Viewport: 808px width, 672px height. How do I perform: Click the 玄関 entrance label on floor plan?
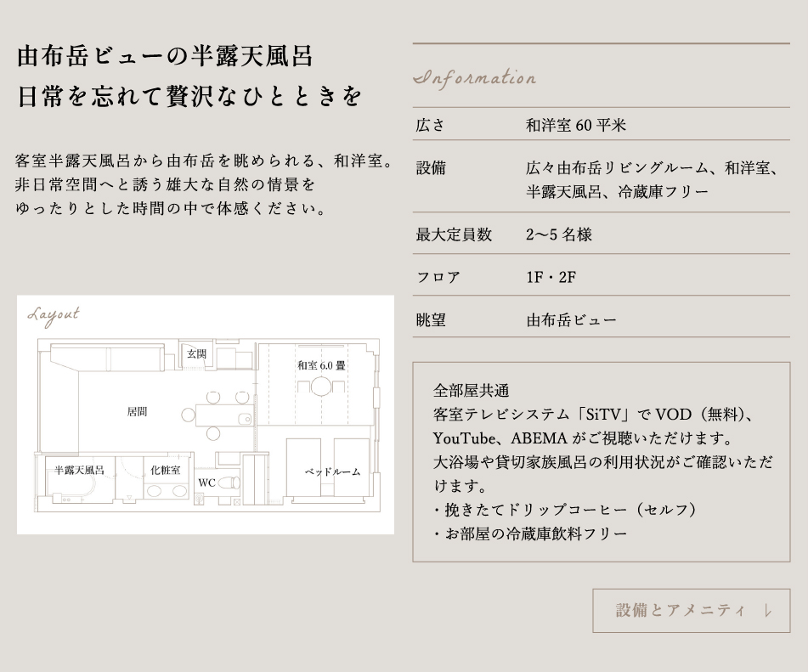[196, 353]
